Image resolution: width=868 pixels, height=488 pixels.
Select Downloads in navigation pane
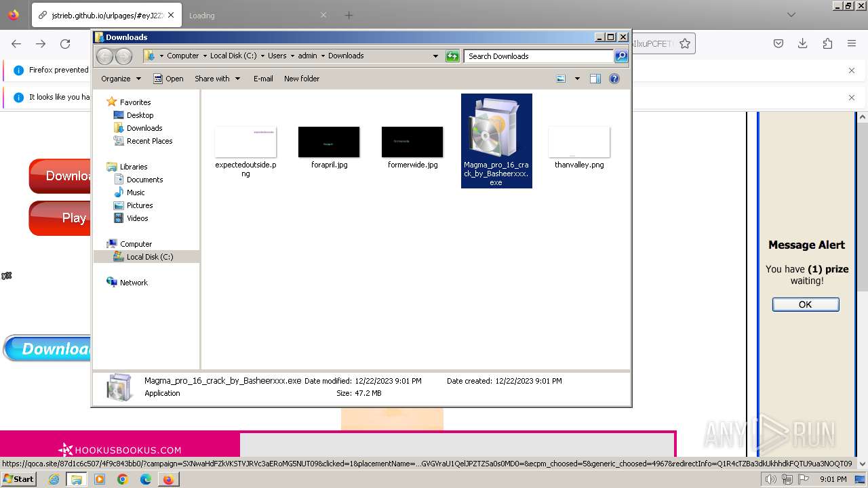[x=144, y=128]
